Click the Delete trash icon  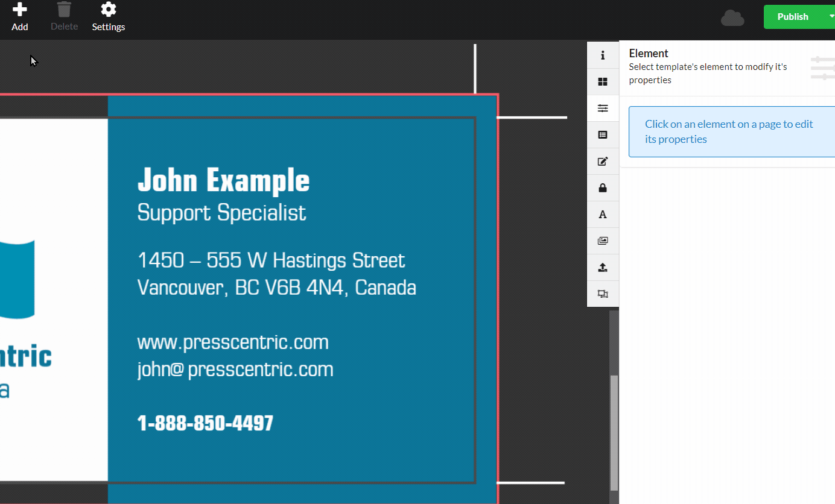pyautogui.click(x=64, y=10)
